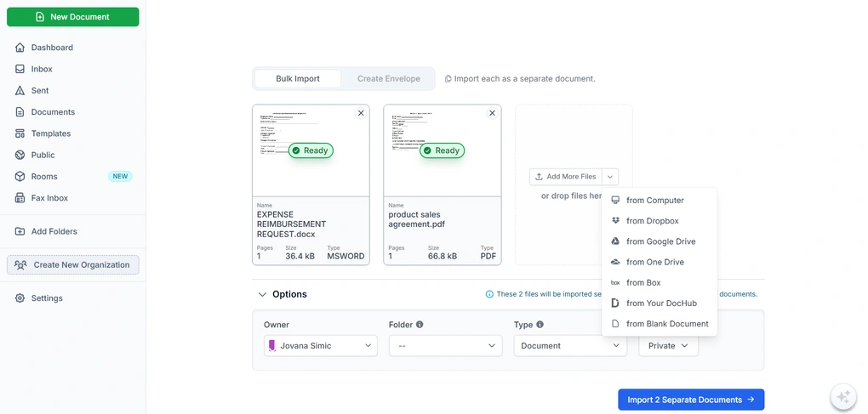Image resolution: width=868 pixels, height=414 pixels.
Task: Open the Private visibility dropdown
Action: (x=668, y=345)
